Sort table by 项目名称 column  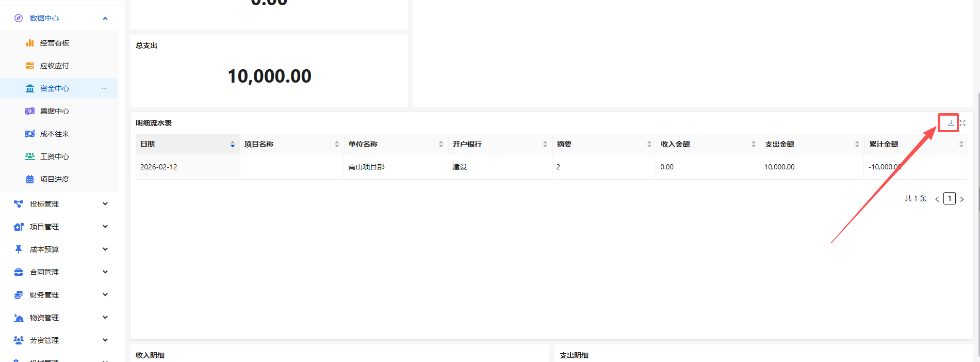click(x=337, y=145)
